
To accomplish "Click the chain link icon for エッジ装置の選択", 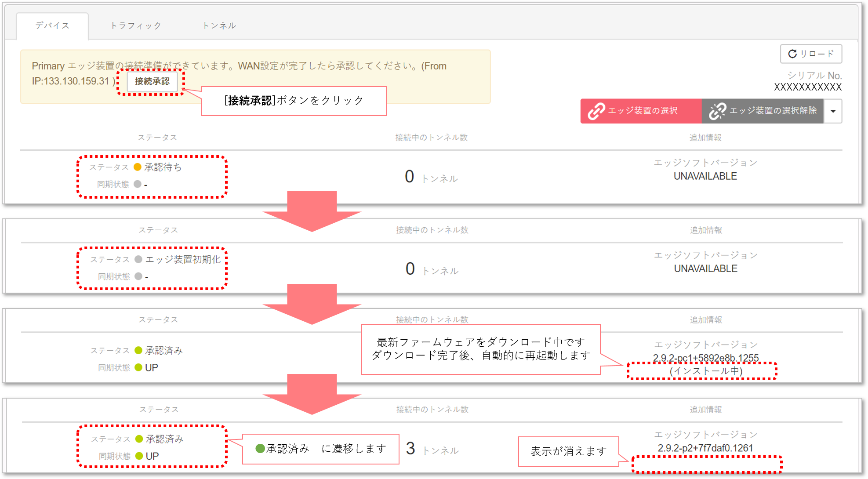I will (596, 111).
